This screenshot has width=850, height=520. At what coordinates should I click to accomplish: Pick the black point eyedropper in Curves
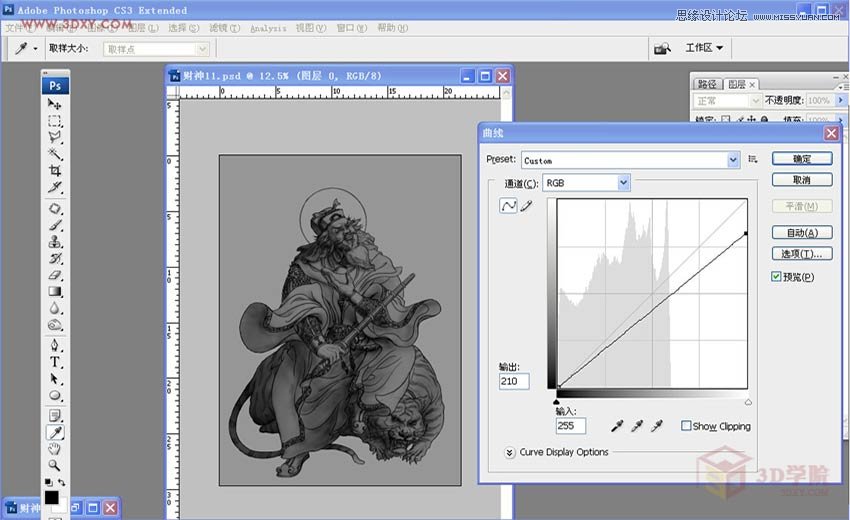point(617,426)
